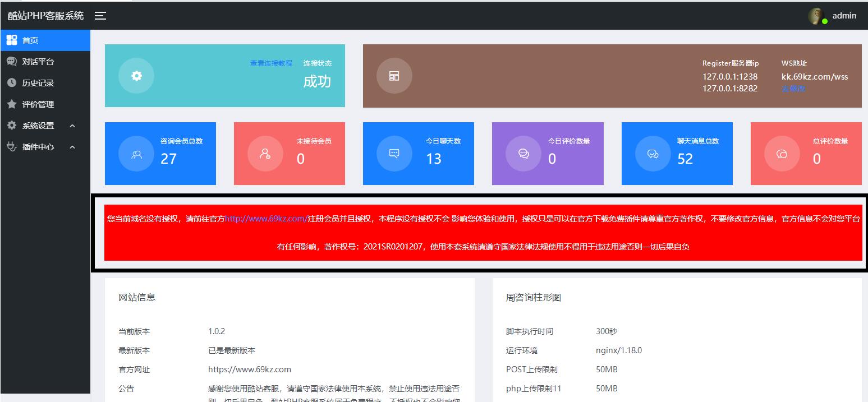Click the user icon in 未接待会员 card

coord(265,154)
